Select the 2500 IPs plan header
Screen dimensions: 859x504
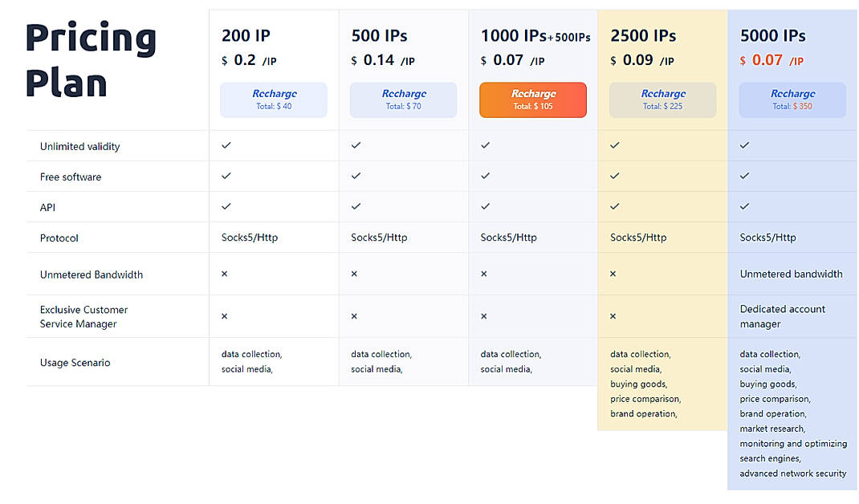[x=642, y=35]
